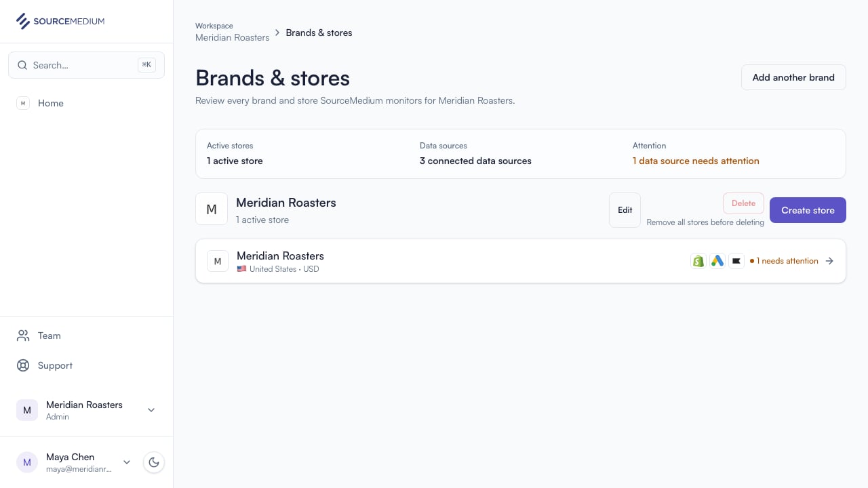
Task: Click the search magnifier icon
Action: coord(22,65)
